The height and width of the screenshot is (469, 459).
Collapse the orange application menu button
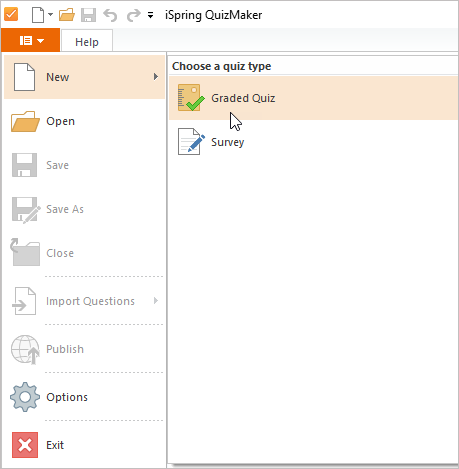pyautogui.click(x=31, y=40)
